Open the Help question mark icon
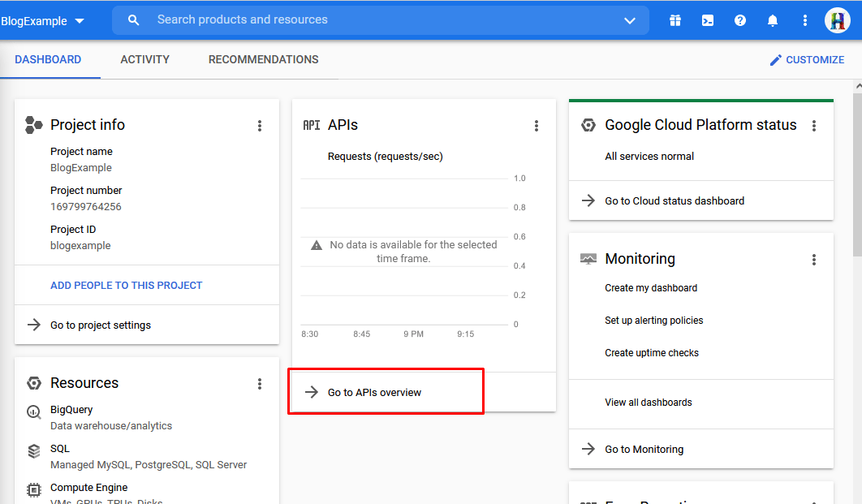Screen dimensions: 862x504 (740, 20)
